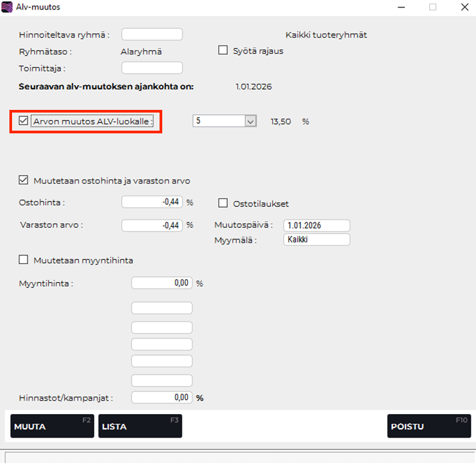Click the Muutospäivä date field
476x463 pixels.
(316, 225)
